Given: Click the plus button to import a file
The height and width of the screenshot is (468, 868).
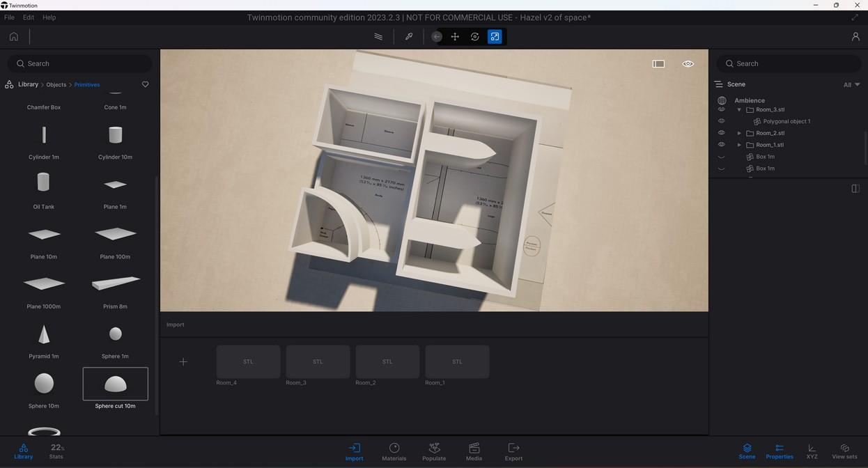Looking at the screenshot, I should pos(183,361).
